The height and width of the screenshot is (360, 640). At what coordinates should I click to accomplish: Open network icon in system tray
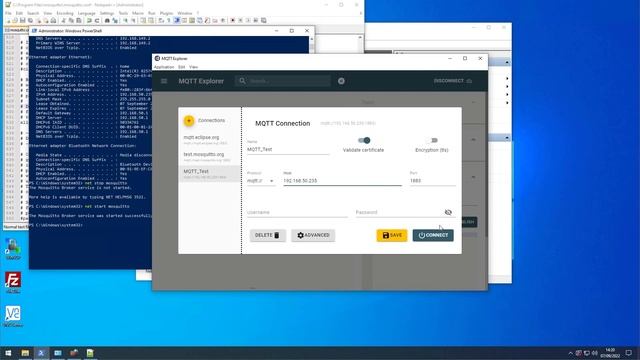point(587,353)
